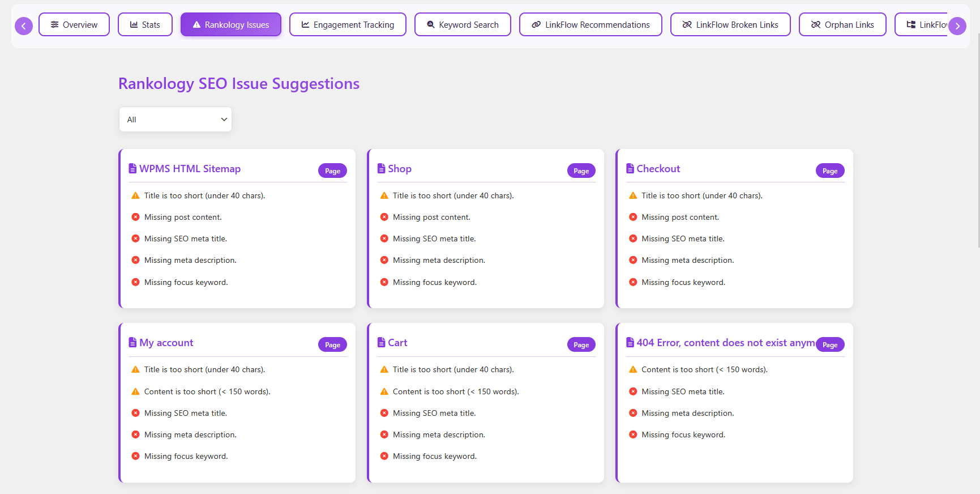Click the error icon for Shop's missing post content
Screen dimensions: 980x494
coord(384,217)
